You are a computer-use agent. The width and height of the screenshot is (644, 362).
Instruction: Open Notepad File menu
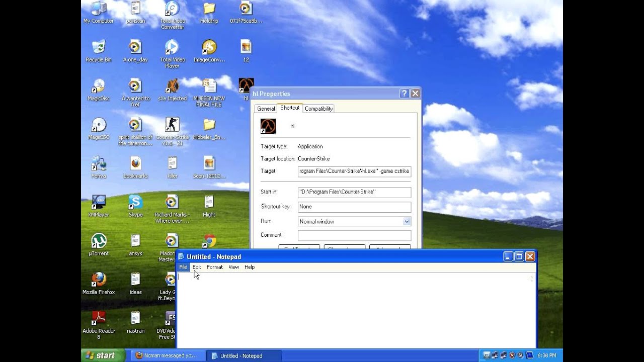coord(183,267)
